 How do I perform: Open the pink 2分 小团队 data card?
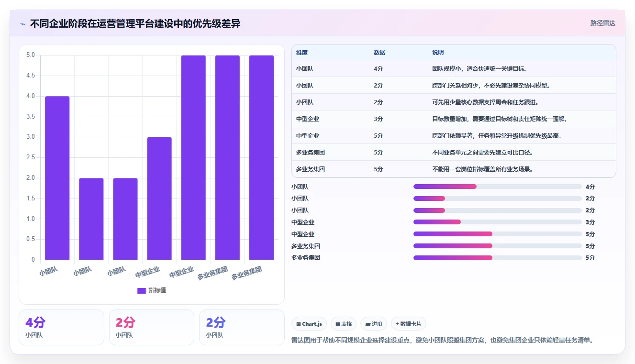click(x=152, y=327)
